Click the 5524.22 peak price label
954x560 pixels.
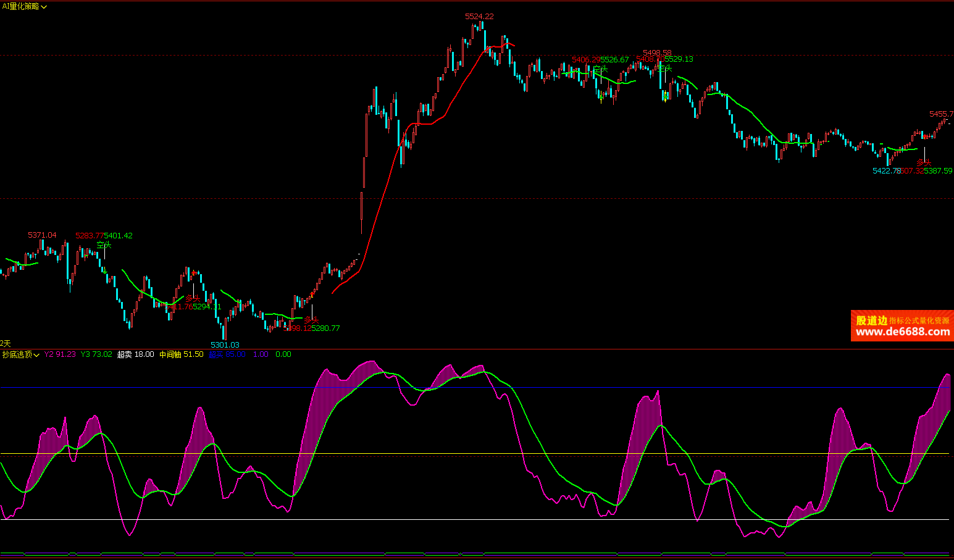[479, 17]
